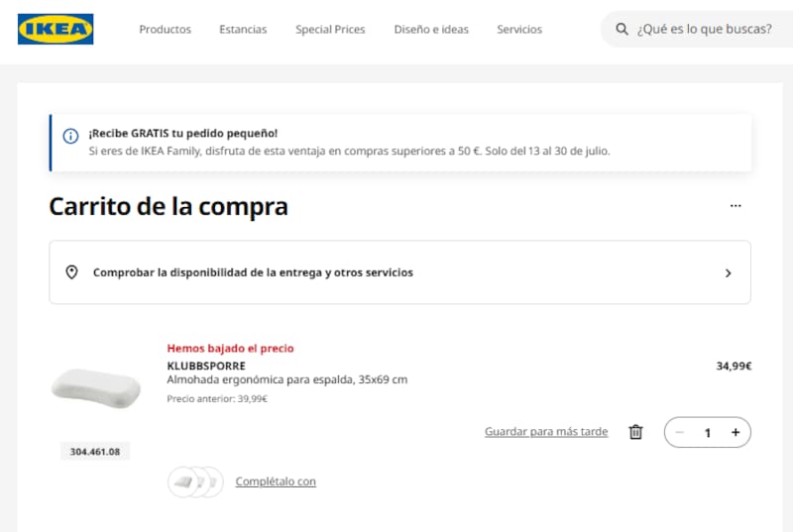Delete KLUBBSPORRE with trash icon
The height and width of the screenshot is (532, 793).
point(635,432)
